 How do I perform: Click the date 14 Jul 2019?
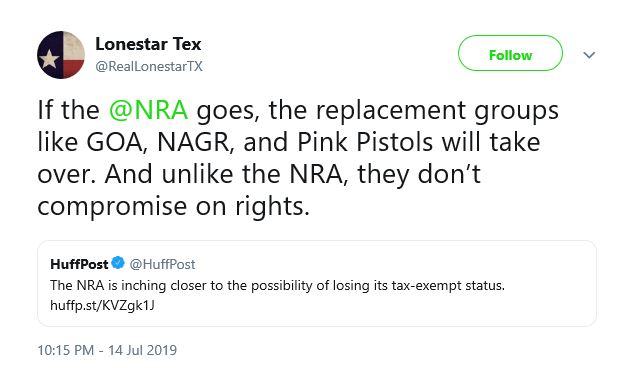click(x=142, y=350)
